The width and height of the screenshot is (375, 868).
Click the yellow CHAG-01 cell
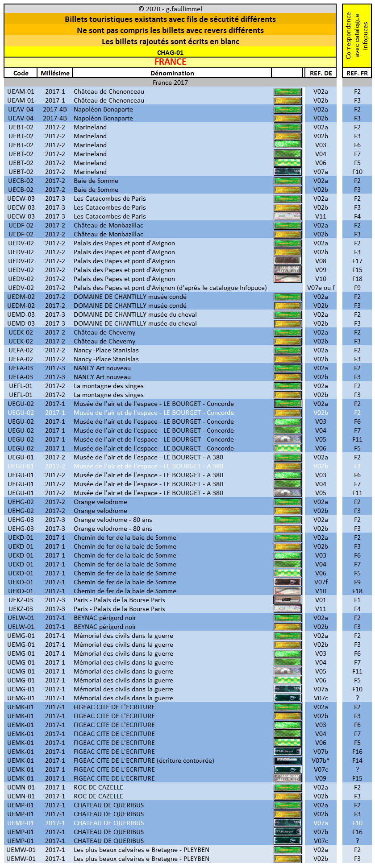point(170,53)
